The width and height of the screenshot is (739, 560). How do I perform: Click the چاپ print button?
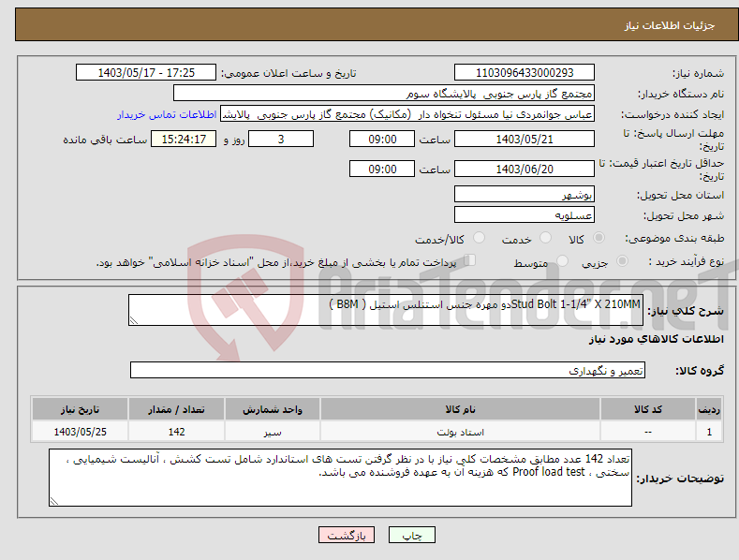[412, 535]
